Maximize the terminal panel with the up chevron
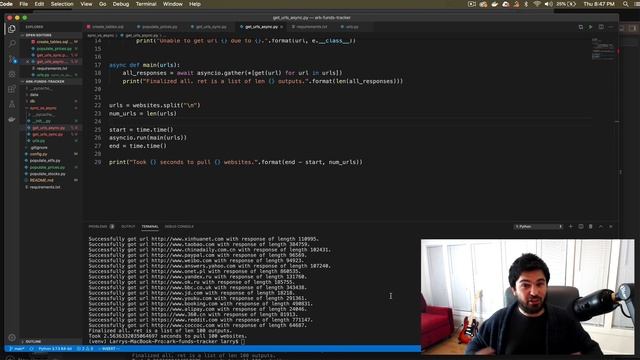The image size is (640, 360). pos(600,226)
